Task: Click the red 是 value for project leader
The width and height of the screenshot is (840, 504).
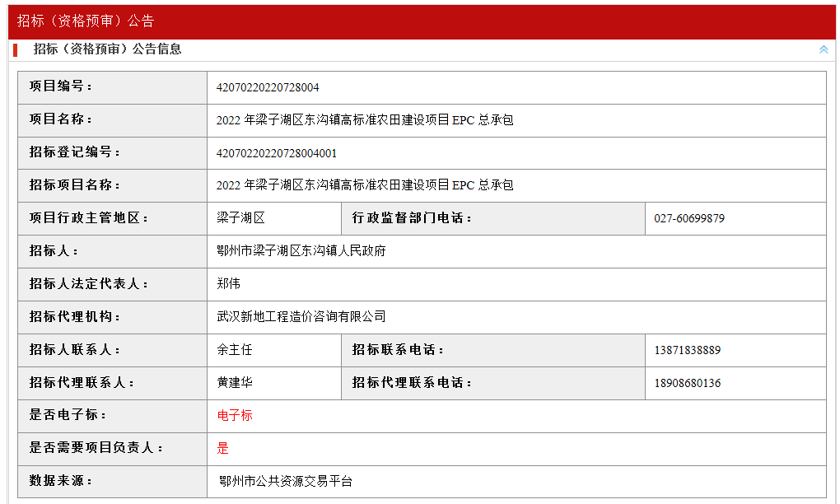Action: (x=223, y=449)
